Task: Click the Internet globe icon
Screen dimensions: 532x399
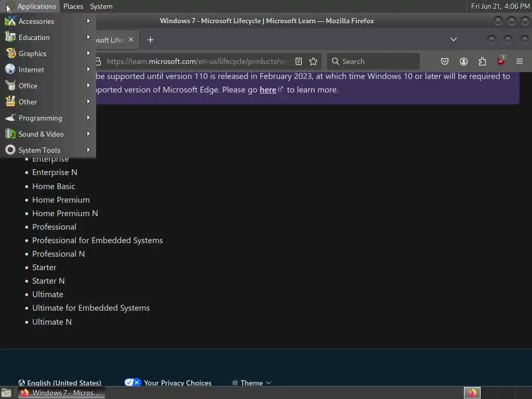Action: (x=10, y=69)
